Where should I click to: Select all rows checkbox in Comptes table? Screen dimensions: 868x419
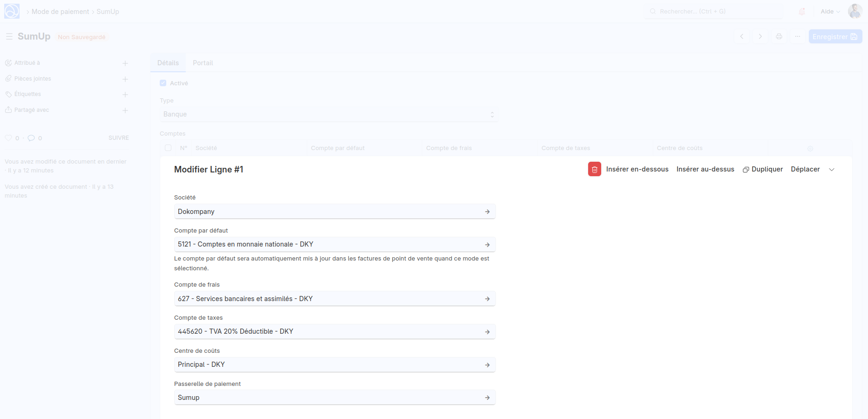[168, 148]
